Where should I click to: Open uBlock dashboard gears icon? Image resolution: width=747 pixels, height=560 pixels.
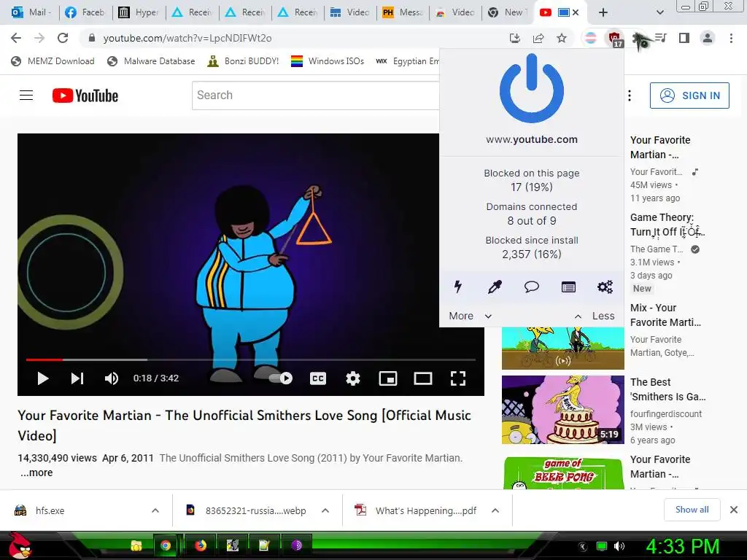pyautogui.click(x=605, y=287)
